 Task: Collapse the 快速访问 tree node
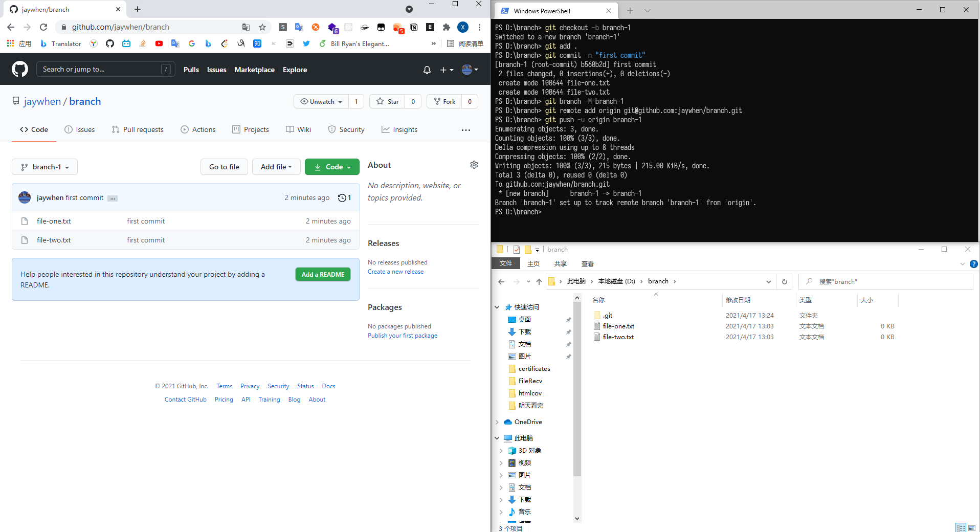497,307
